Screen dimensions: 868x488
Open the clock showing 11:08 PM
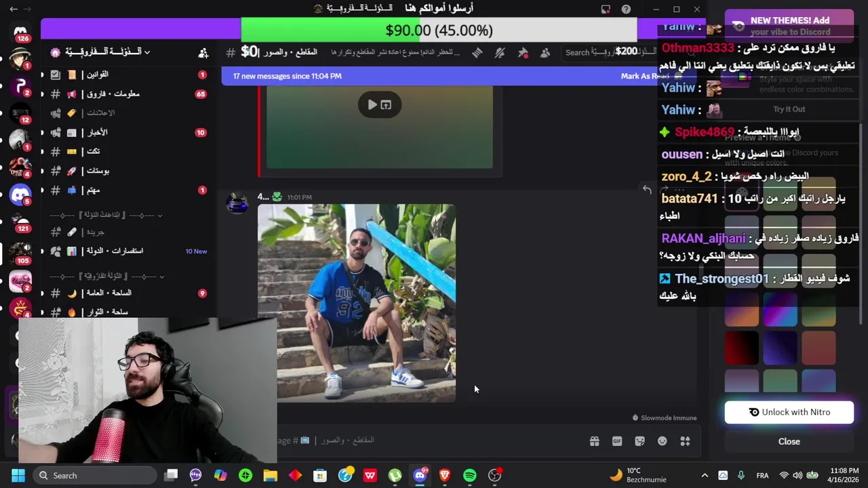coord(844,475)
